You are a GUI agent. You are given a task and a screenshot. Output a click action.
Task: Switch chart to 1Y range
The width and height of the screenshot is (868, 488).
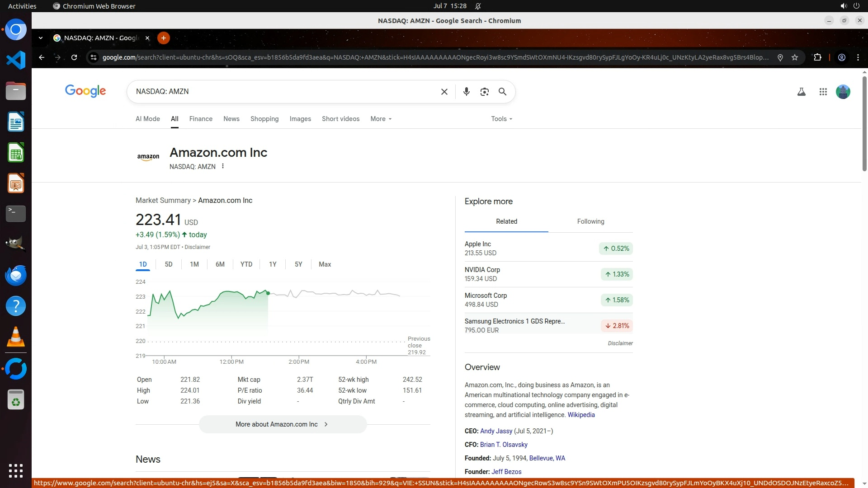tap(273, 264)
